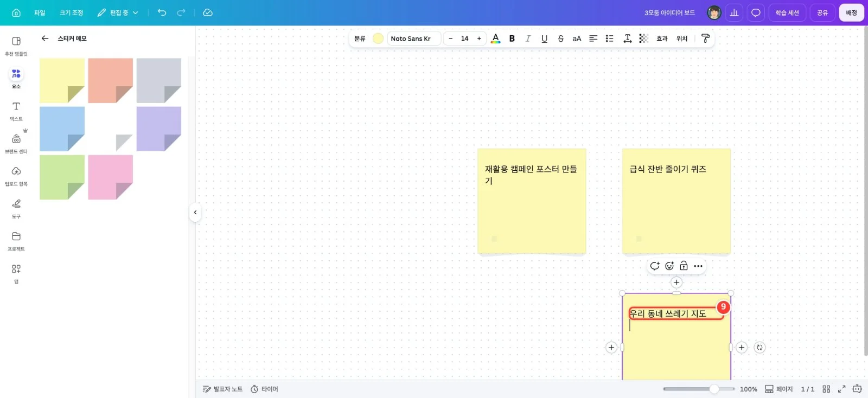Open the 요소 elements panel
The width and height of the screenshot is (868, 398).
pos(16,78)
